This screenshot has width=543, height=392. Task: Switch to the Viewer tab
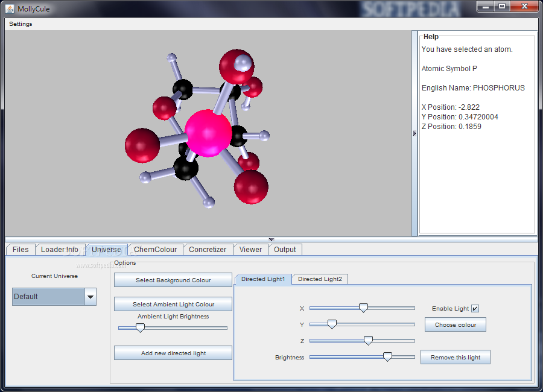[250, 249]
